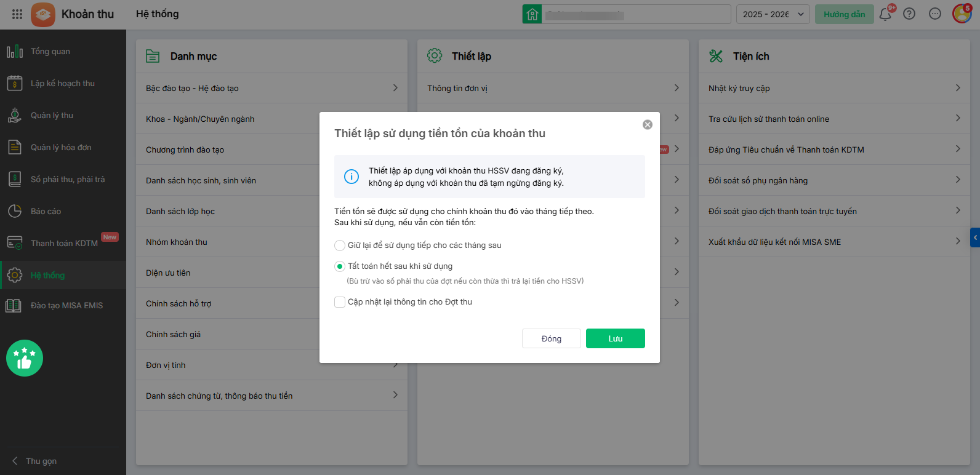
Task: Tick "Cập nhật lại thông tin cho Đợt thu" checkbox
Action: pyautogui.click(x=340, y=302)
